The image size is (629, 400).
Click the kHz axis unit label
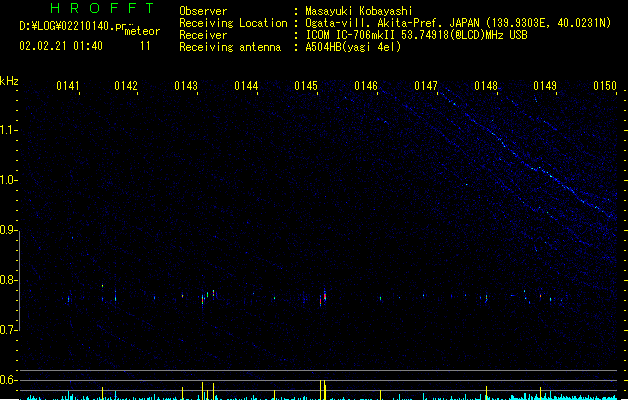point(9,81)
